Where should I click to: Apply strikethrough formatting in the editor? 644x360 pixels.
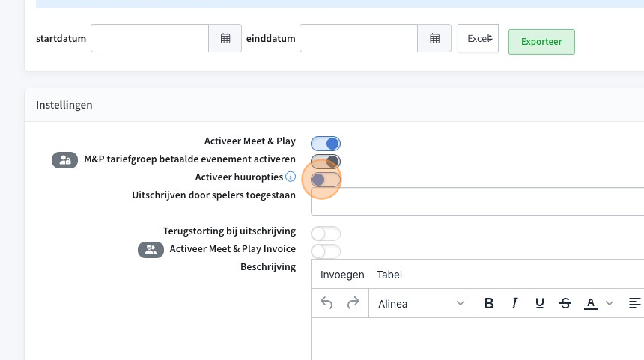point(565,303)
